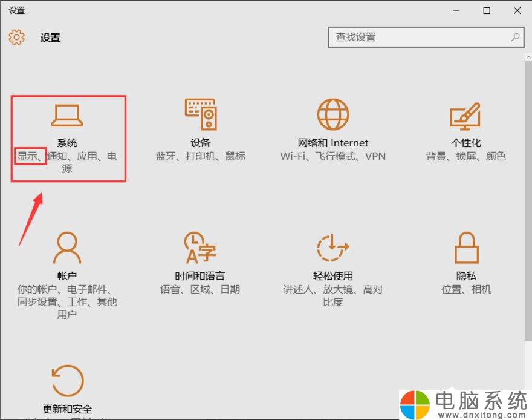Click the 更新和安全 title label

pyautogui.click(x=67, y=409)
